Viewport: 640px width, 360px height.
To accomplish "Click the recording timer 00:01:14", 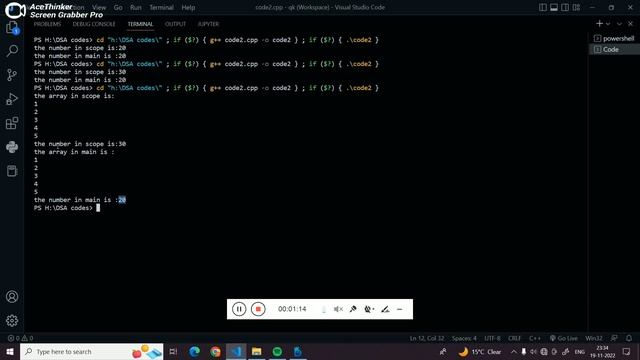I will click(292, 309).
